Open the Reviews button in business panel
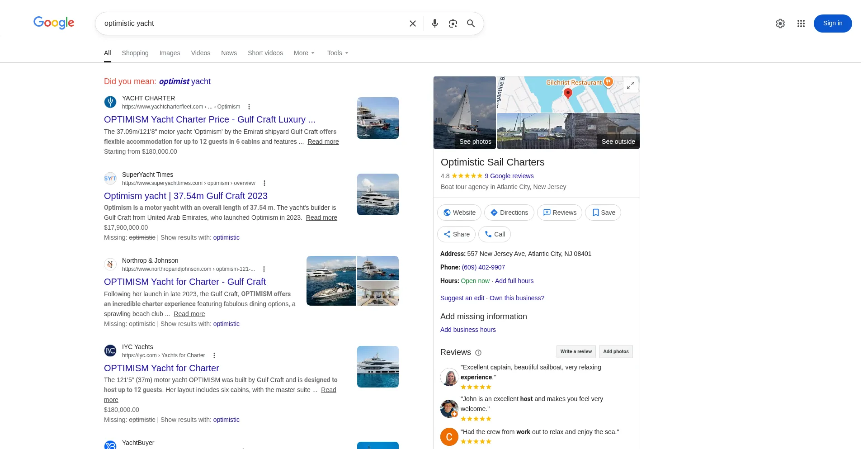This screenshot has width=868, height=449. (x=560, y=213)
